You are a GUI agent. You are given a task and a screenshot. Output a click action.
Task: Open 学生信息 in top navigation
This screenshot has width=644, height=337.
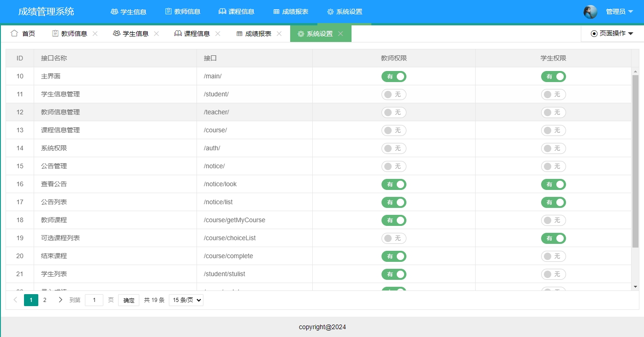tap(129, 12)
